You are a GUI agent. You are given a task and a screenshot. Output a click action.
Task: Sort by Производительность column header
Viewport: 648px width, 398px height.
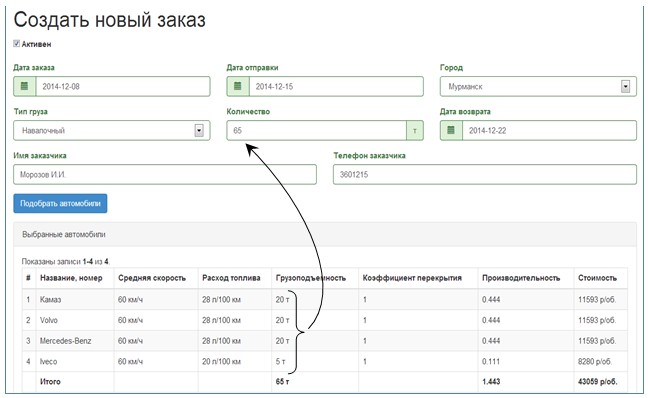[521, 278]
